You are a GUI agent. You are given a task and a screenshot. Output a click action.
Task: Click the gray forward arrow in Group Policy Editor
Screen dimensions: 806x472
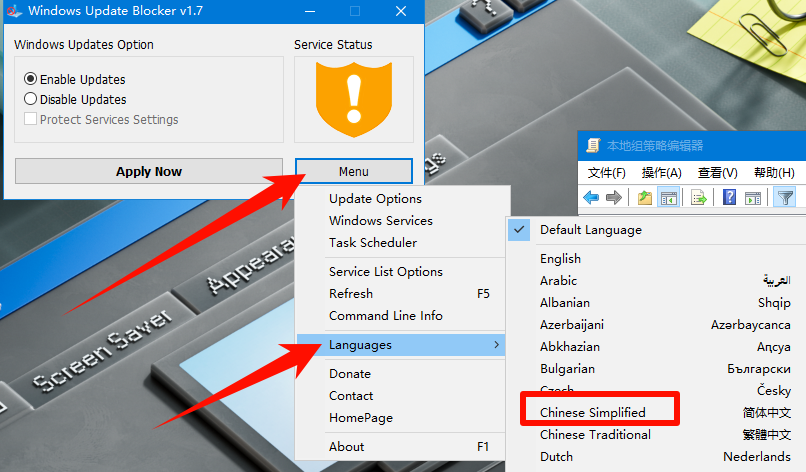coord(614,197)
